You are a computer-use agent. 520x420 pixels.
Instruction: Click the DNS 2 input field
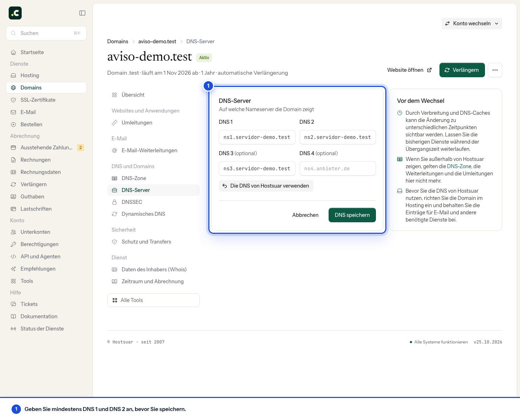[338, 137]
